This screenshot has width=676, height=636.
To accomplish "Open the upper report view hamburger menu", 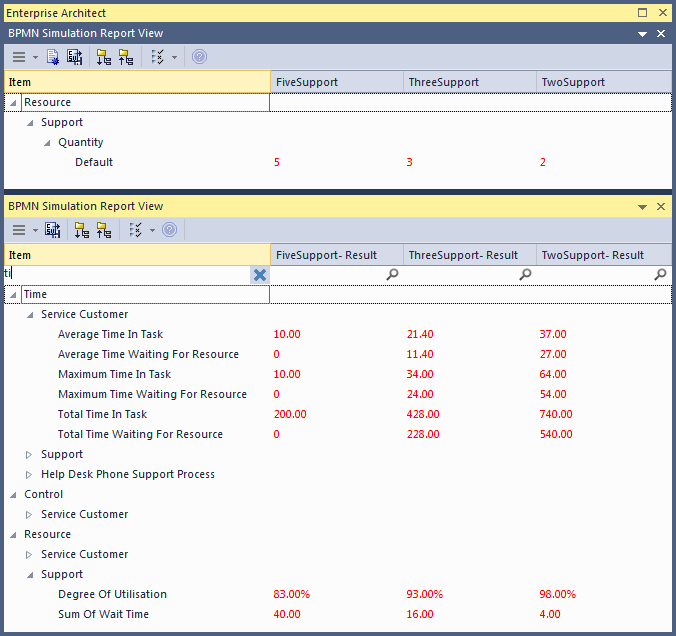I will coord(20,57).
